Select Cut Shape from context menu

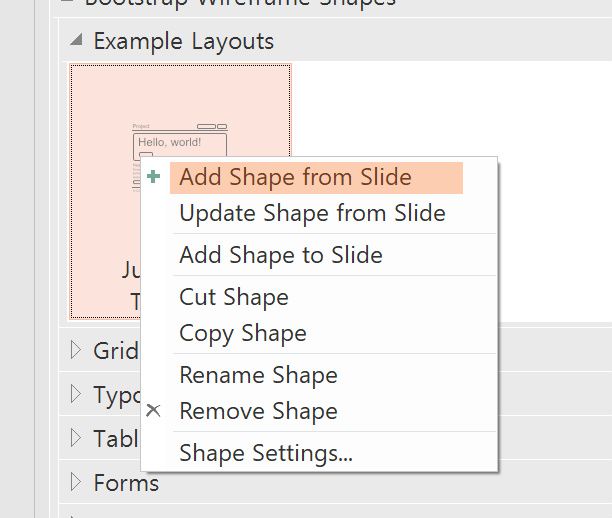pos(234,297)
